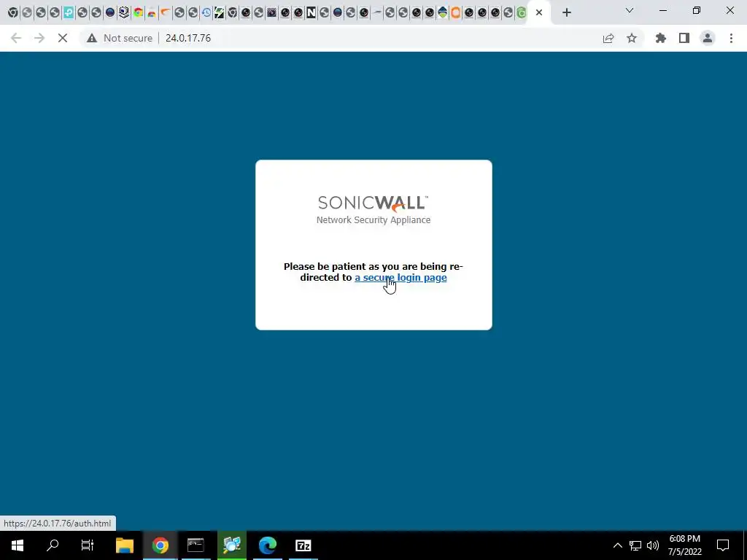Expand the tab search chevron
This screenshot has height=560, width=747.
[630, 10]
